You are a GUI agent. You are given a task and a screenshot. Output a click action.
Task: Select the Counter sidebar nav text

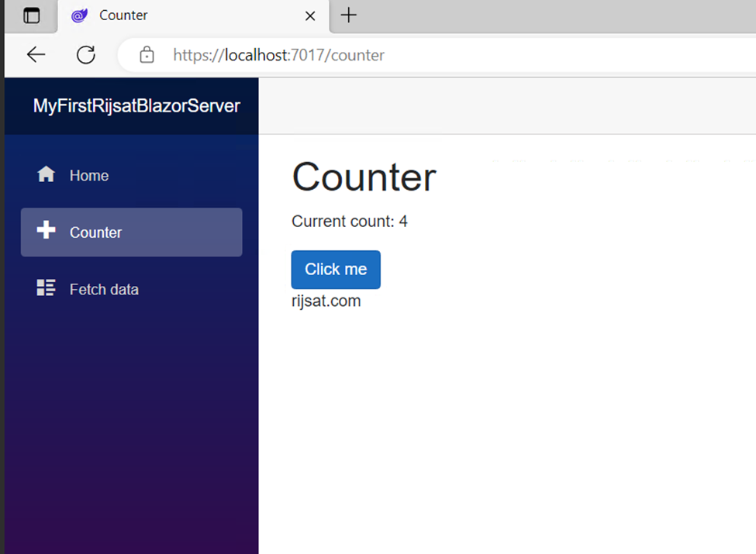(x=96, y=232)
